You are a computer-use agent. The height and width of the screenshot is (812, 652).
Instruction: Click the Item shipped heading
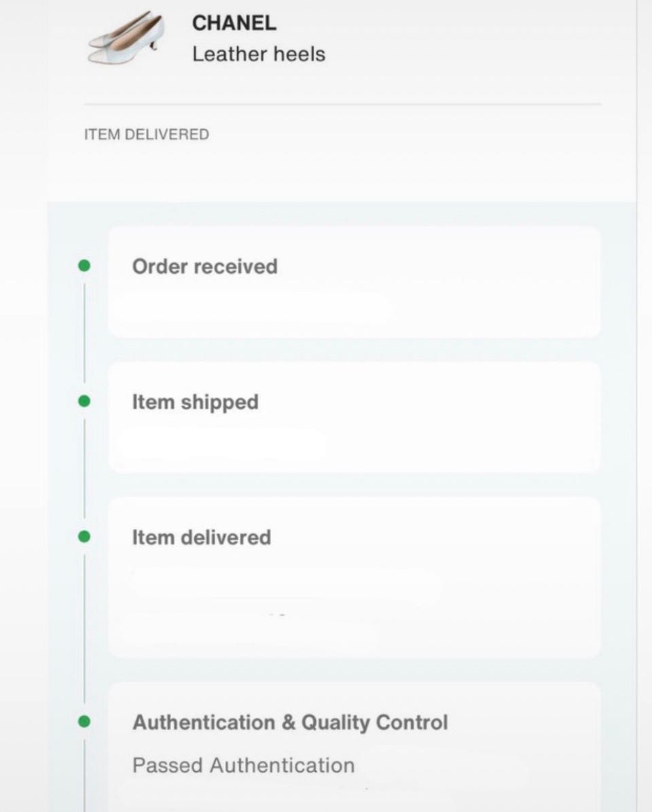click(x=195, y=402)
